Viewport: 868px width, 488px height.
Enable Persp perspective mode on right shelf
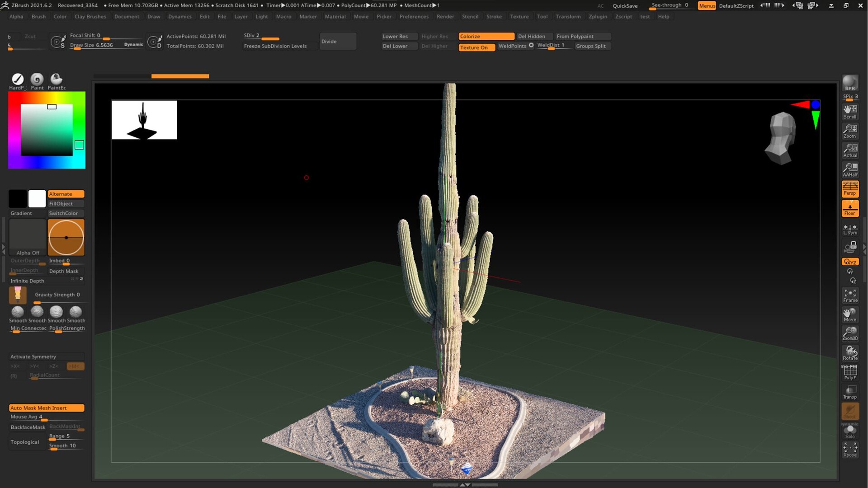850,189
